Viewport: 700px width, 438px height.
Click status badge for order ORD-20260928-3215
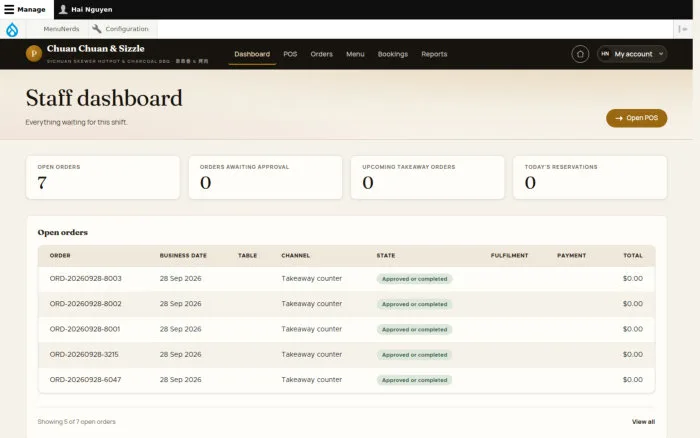point(414,355)
